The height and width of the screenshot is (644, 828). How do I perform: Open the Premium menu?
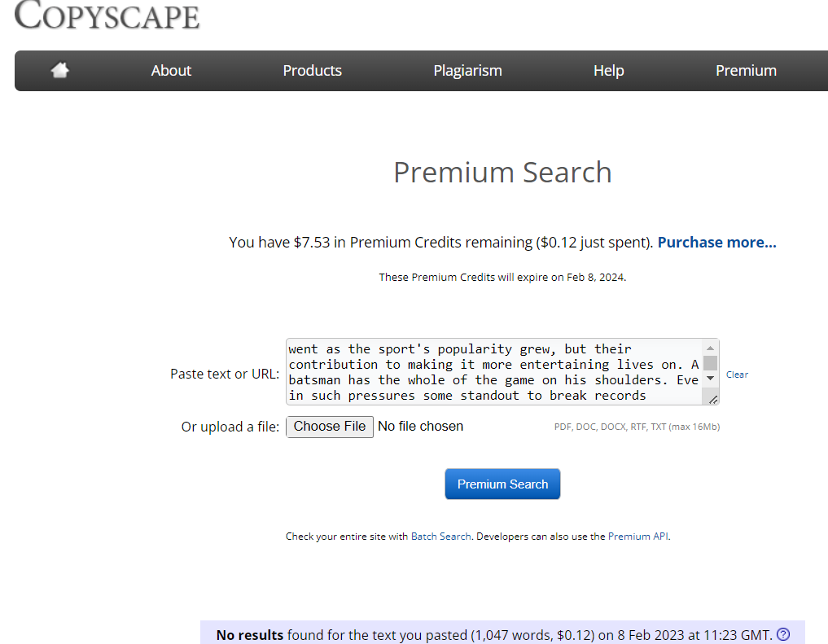pyautogui.click(x=746, y=71)
